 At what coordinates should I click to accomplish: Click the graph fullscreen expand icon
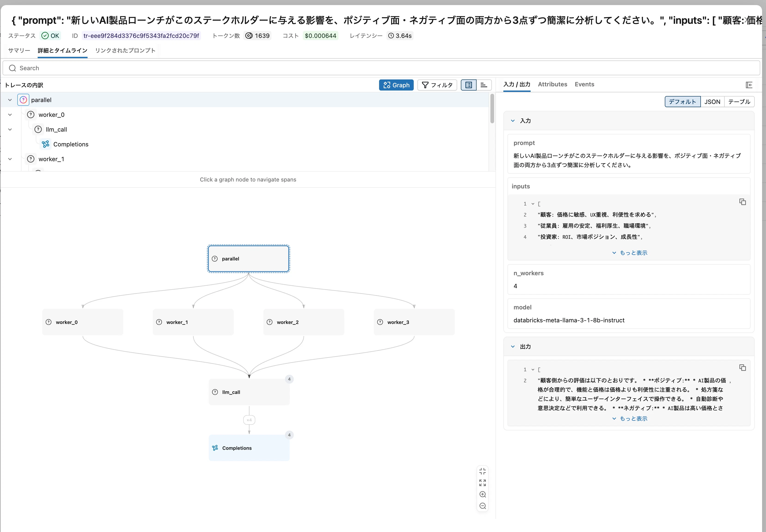click(483, 483)
